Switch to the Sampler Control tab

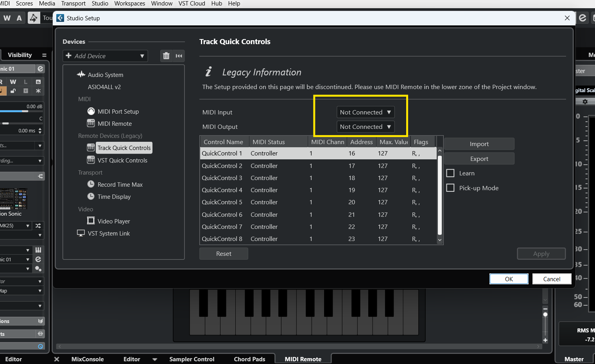pos(192,359)
